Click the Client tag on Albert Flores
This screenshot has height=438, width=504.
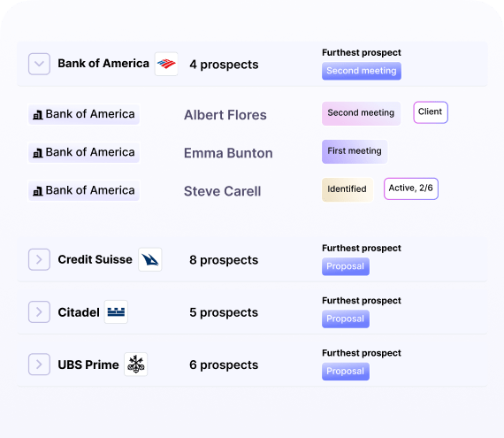pos(431,112)
